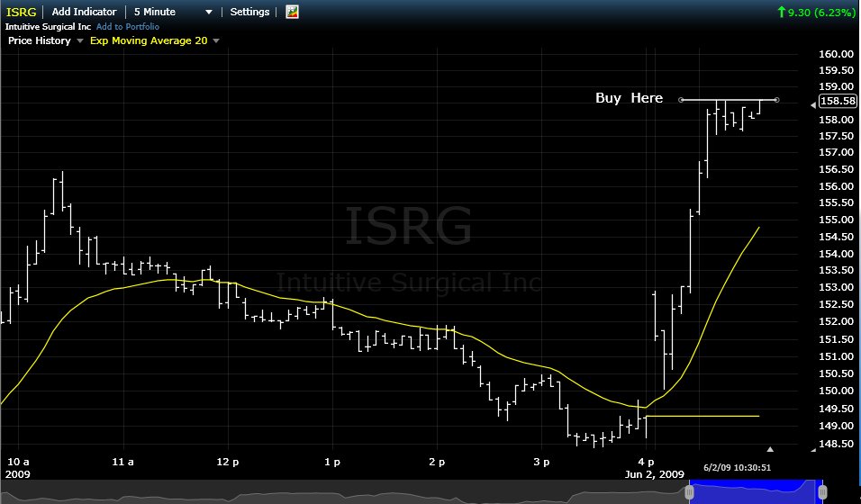
Task: Click the ISRG ticker symbol
Action: point(21,12)
